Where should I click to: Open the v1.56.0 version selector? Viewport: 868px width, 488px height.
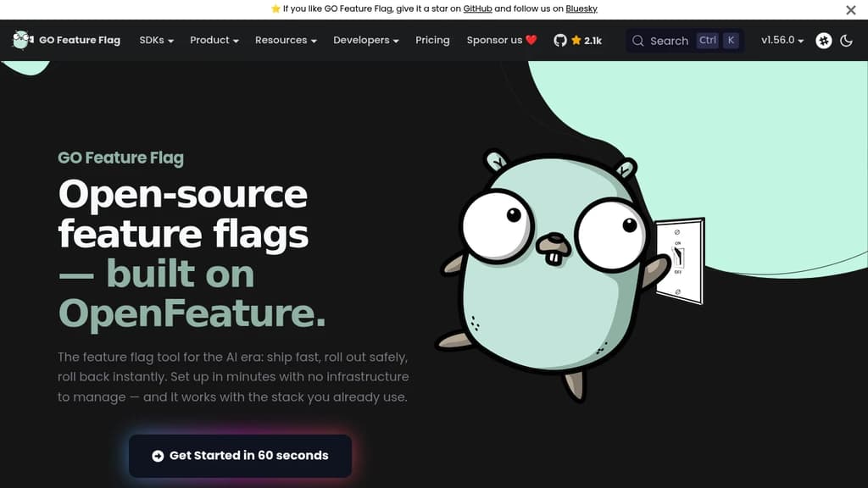(x=782, y=41)
